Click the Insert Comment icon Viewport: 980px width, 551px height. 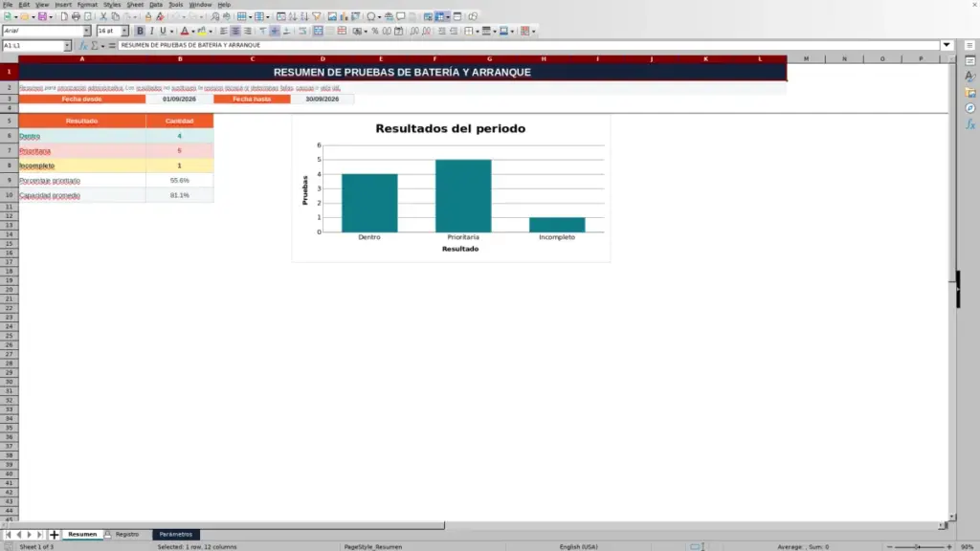[x=401, y=16]
